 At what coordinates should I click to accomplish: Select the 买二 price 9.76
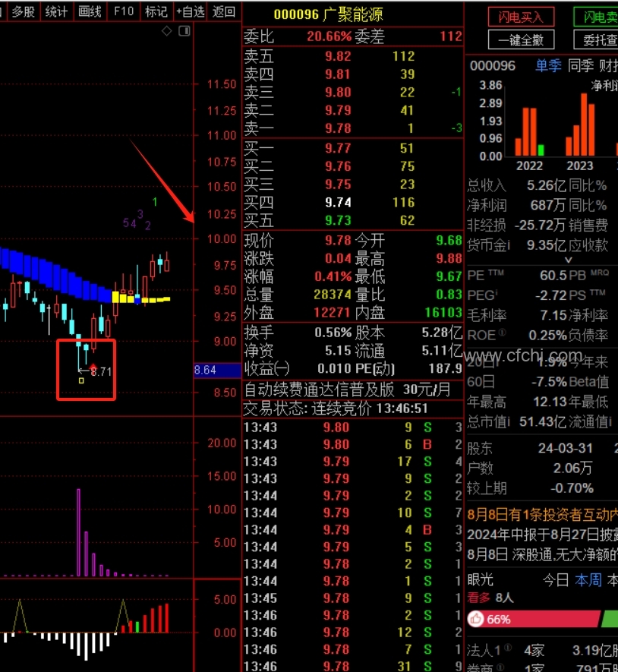338,166
